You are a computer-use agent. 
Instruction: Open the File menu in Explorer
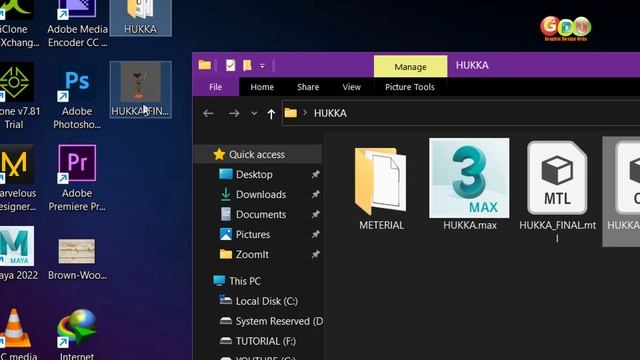pyautogui.click(x=216, y=87)
